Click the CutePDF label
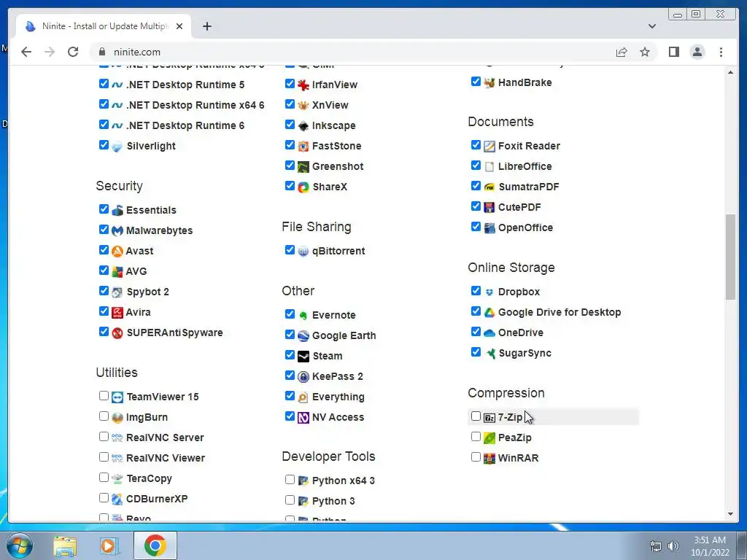This screenshot has height=560, width=747. [519, 207]
